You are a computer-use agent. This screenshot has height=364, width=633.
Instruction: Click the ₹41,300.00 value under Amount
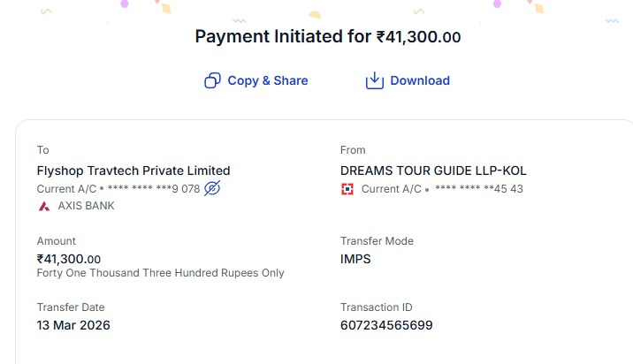[x=69, y=259]
